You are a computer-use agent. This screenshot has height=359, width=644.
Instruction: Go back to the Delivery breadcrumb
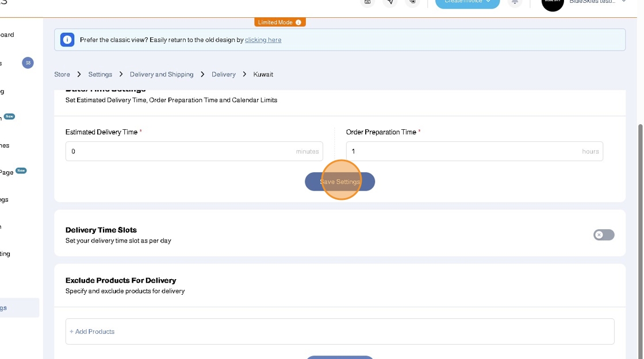click(x=224, y=74)
